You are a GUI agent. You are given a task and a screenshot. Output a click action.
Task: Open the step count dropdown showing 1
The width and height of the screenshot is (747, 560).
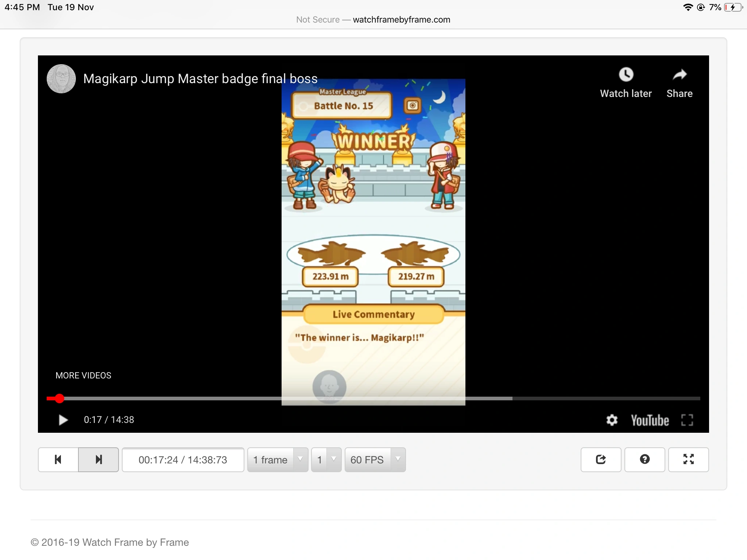326,459
